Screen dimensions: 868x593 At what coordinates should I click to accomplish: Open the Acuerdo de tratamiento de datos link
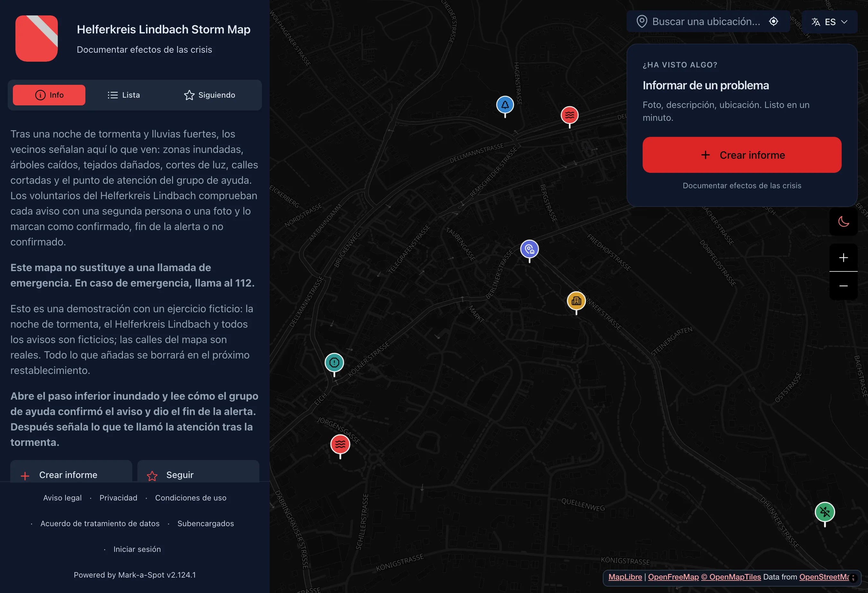click(100, 524)
